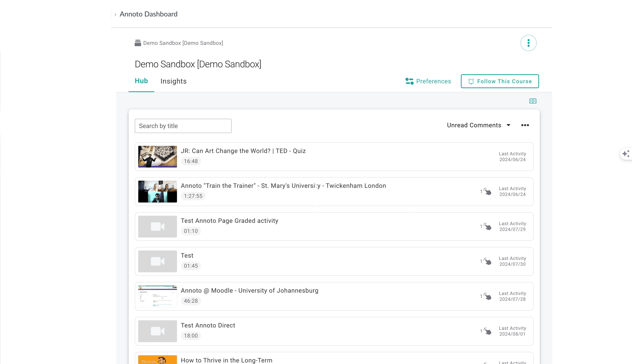Open the Test 01:45 placeholder thumbnail
Screen dimensions: 632x364
coord(157,261)
